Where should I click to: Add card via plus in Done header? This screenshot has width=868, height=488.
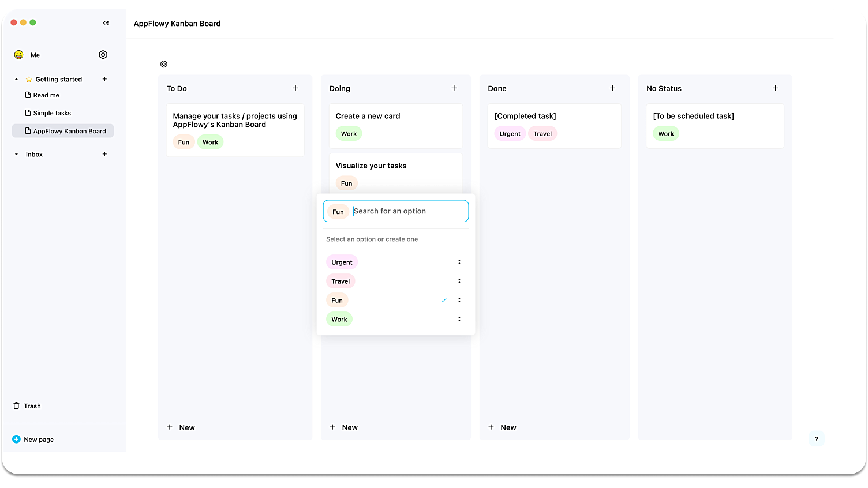(613, 88)
